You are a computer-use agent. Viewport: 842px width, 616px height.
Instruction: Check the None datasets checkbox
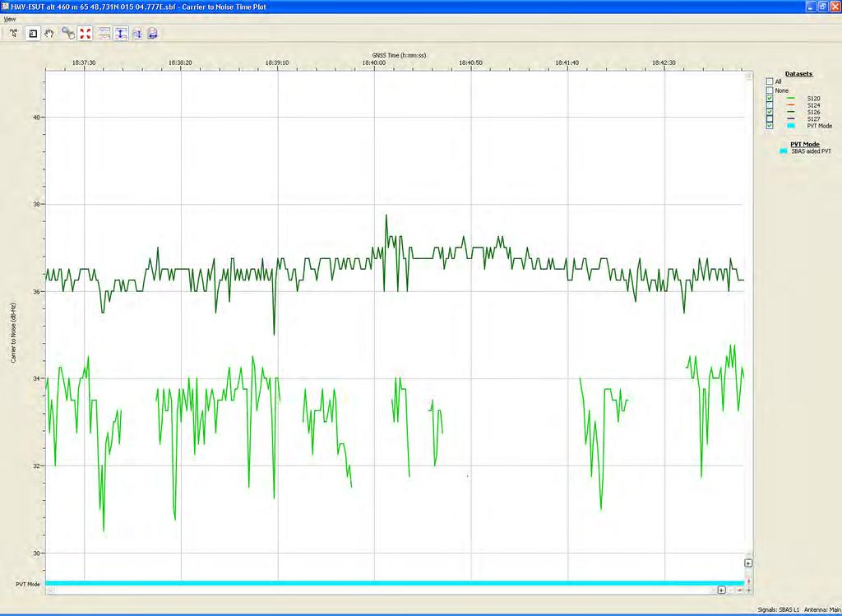click(770, 90)
